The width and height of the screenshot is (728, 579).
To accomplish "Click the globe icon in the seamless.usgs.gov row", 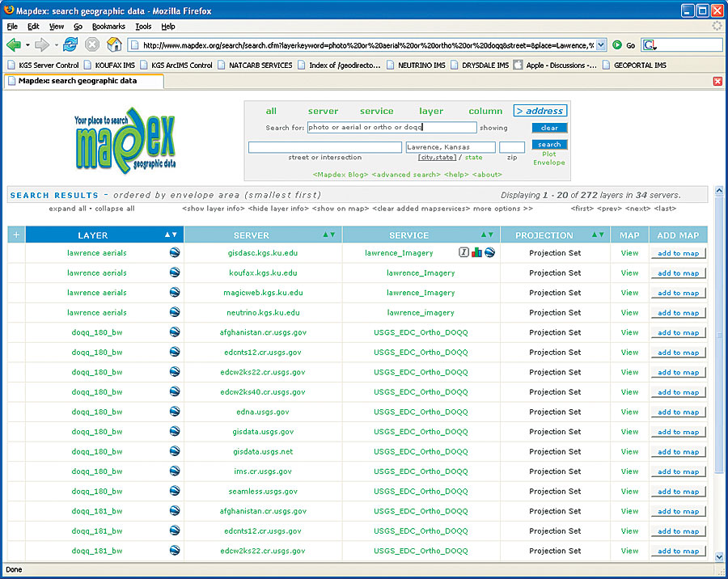I will (x=175, y=491).
